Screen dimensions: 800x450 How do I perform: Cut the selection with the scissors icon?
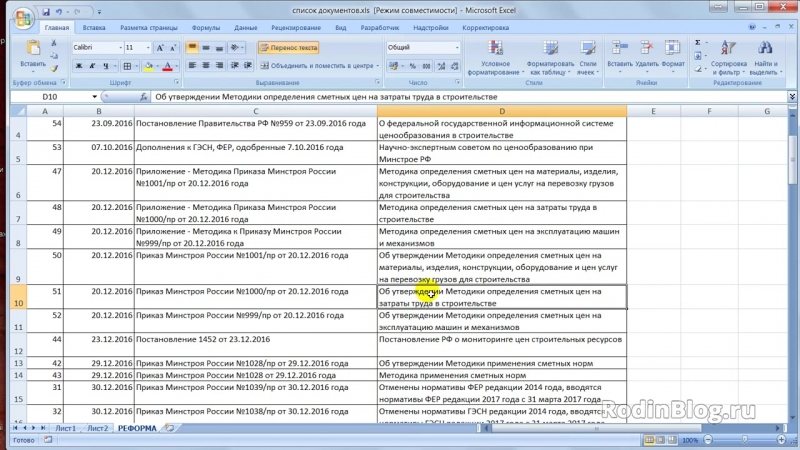tap(54, 43)
